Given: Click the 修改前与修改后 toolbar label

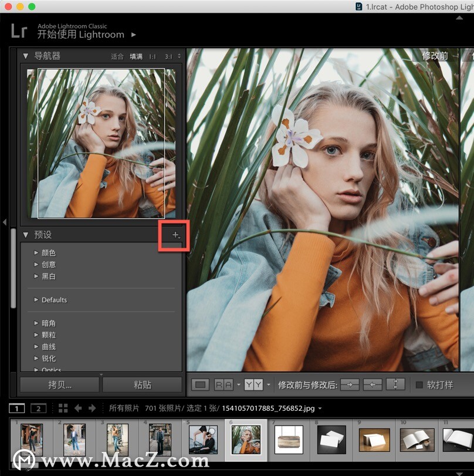Looking at the screenshot, I should tap(307, 385).
